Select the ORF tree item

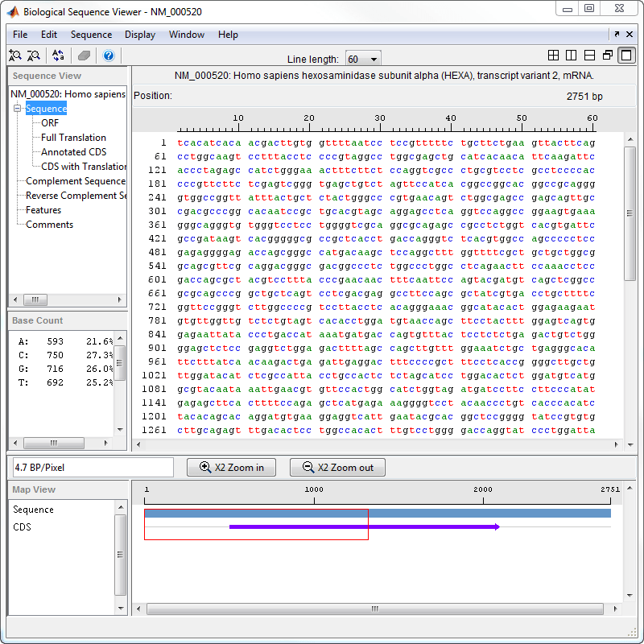(x=50, y=123)
